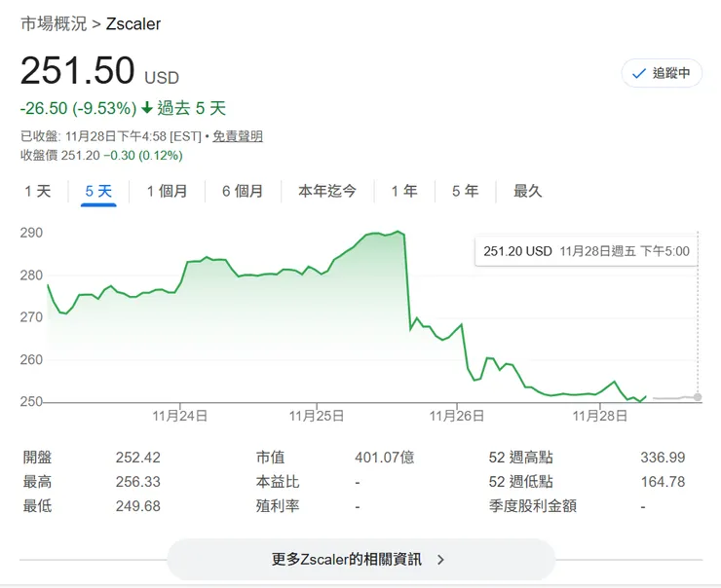Switch to the 5 年 range tab

pyautogui.click(x=465, y=191)
